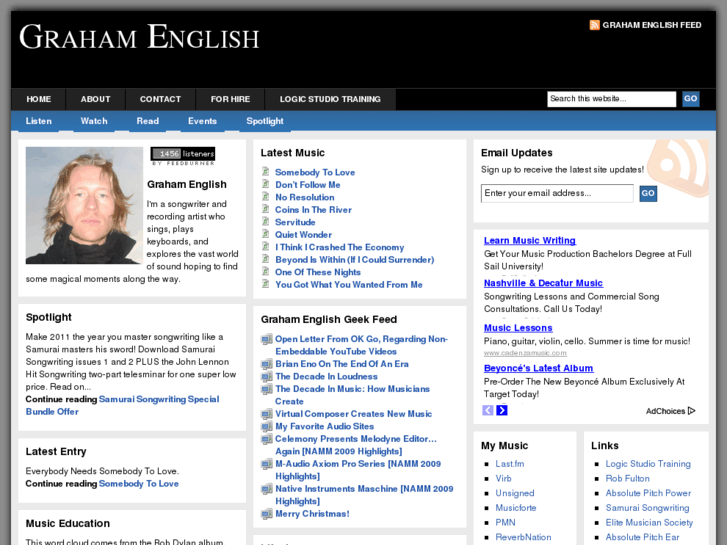Select For Hire in the navigation
The height and width of the screenshot is (545, 727).
click(x=230, y=99)
